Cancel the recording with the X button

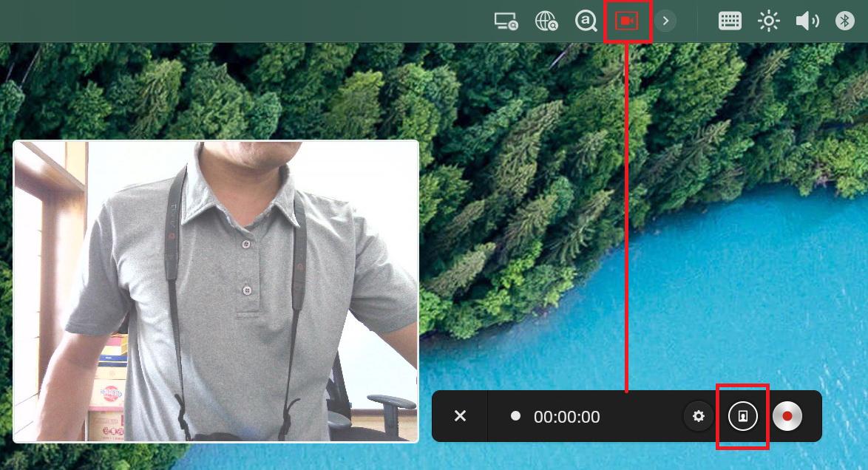tap(460, 416)
